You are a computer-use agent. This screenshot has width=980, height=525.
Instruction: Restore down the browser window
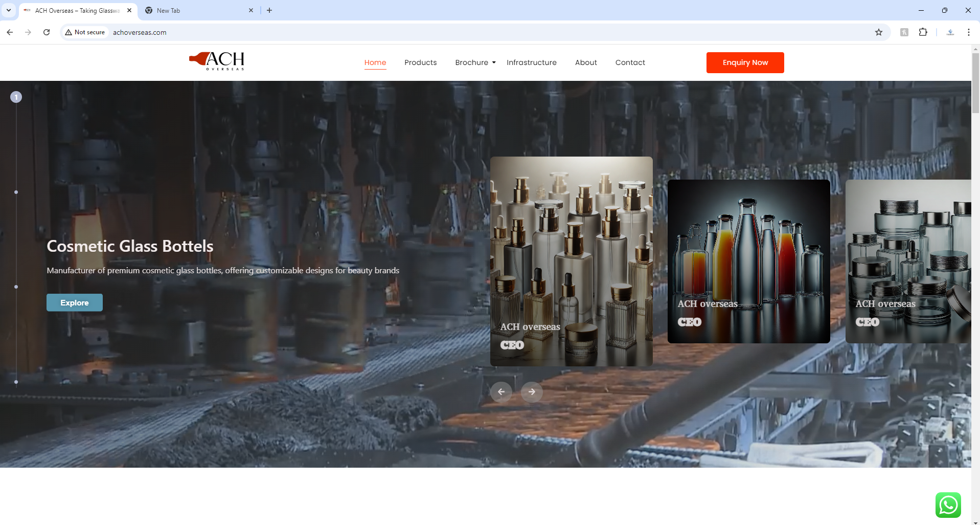(x=945, y=10)
